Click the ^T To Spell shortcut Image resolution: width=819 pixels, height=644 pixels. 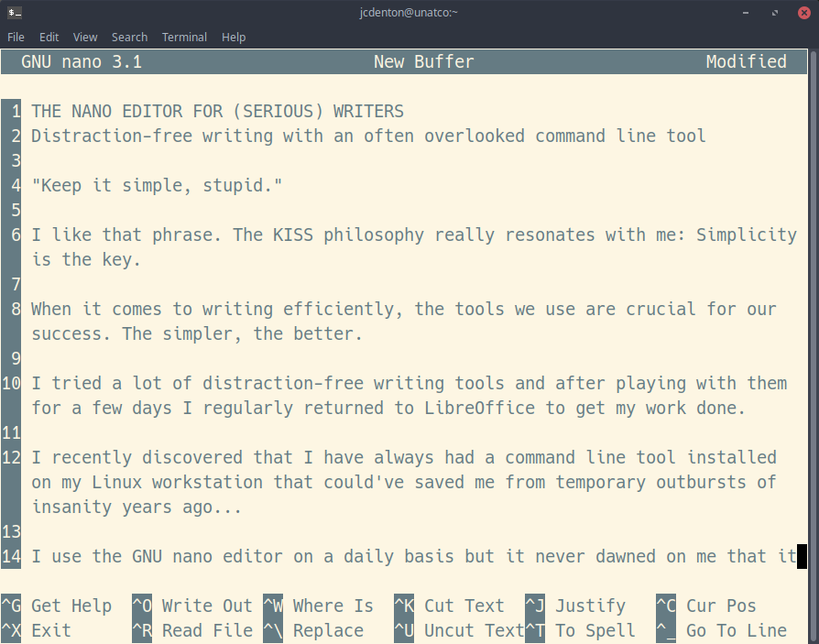click(580, 630)
